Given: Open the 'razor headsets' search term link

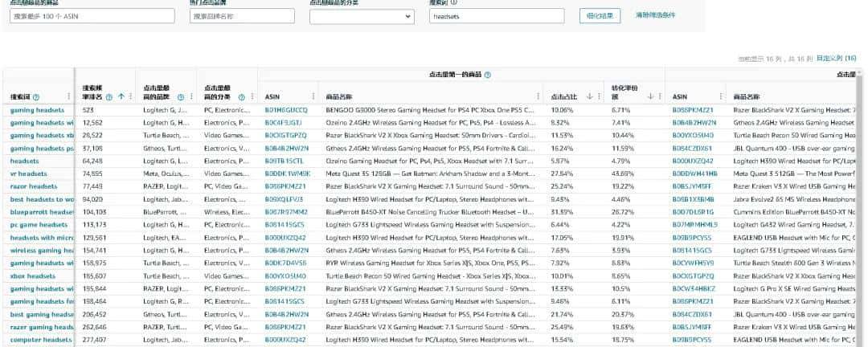Looking at the screenshot, I should 34,186.
